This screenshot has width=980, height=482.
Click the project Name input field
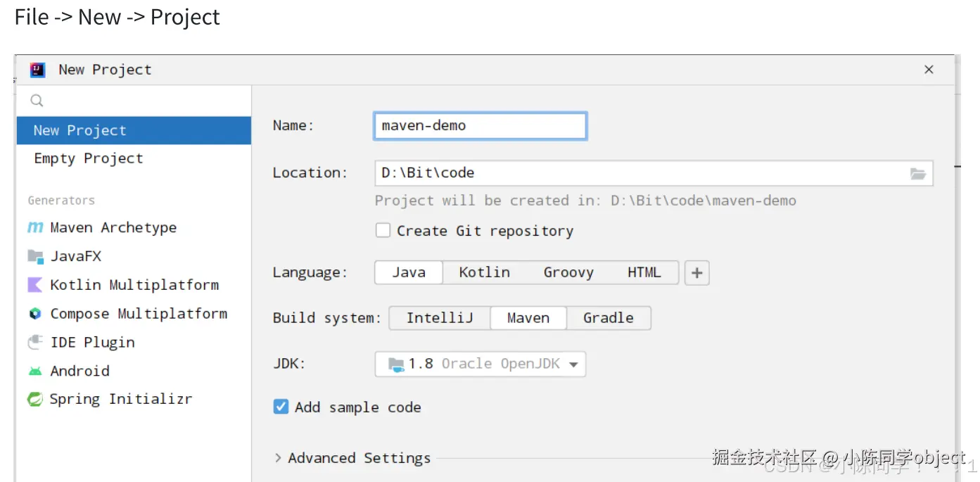coord(480,126)
